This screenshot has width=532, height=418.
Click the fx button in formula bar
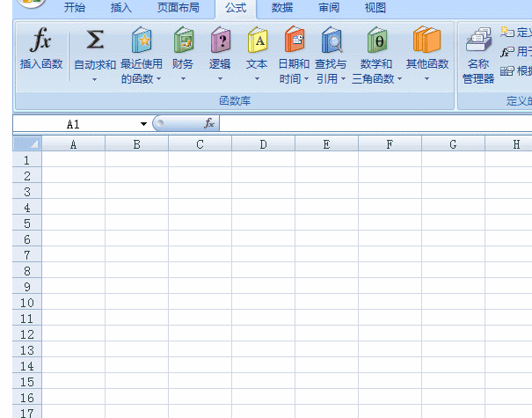(x=209, y=123)
